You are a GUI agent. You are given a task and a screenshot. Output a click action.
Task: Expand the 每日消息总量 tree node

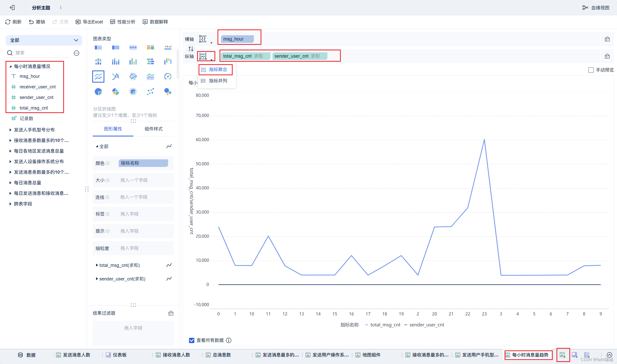click(10, 183)
